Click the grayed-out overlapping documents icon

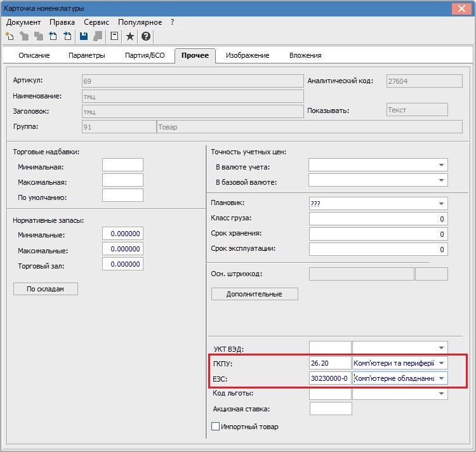(39, 36)
